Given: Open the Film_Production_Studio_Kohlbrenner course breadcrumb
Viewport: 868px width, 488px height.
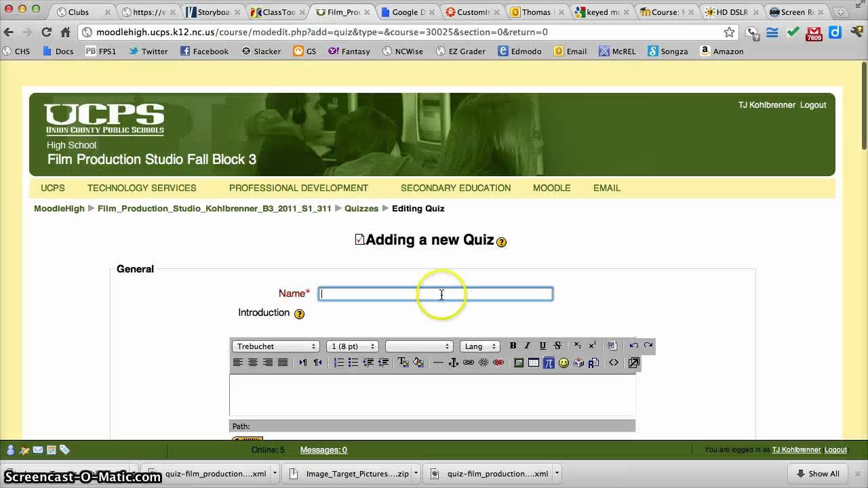Looking at the screenshot, I should [x=214, y=208].
